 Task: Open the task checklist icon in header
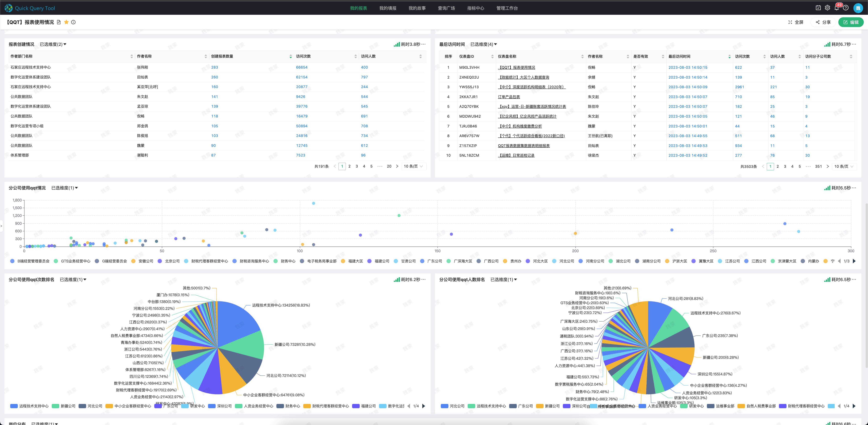click(818, 8)
